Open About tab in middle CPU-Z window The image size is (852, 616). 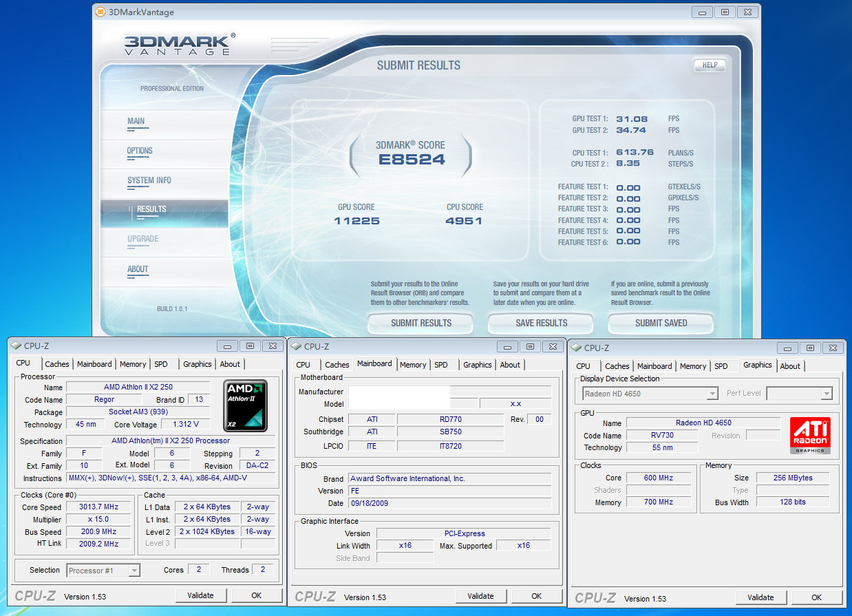[510, 365]
